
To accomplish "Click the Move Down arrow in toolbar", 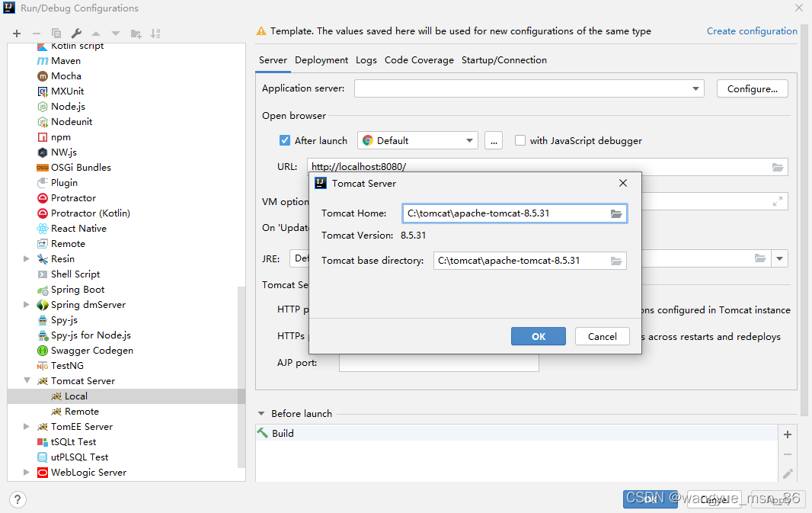I will click(x=116, y=34).
